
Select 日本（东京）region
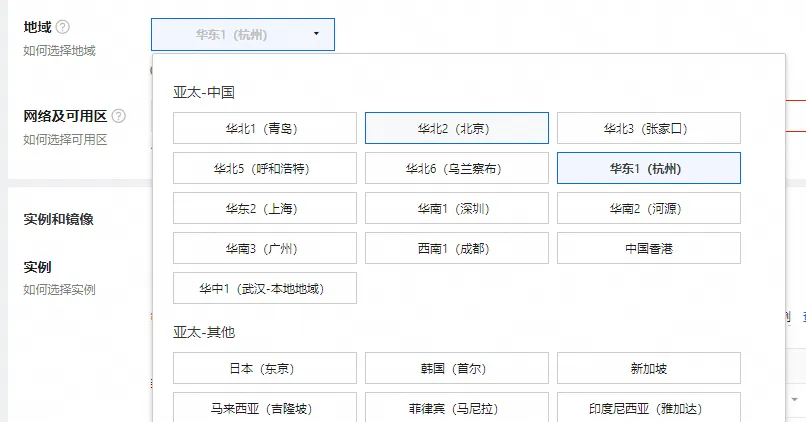coord(264,368)
